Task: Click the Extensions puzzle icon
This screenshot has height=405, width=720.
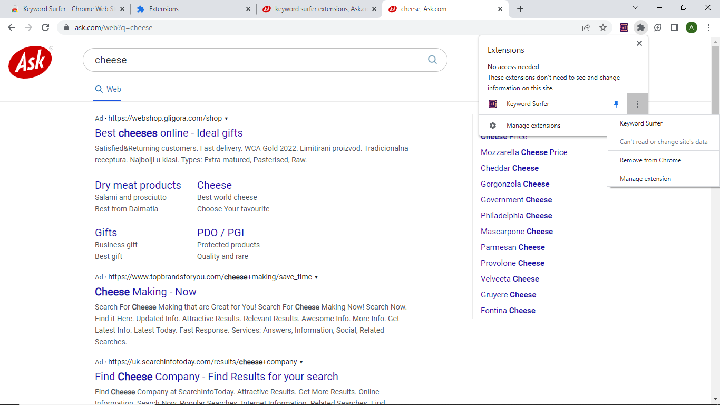Action: click(x=641, y=28)
